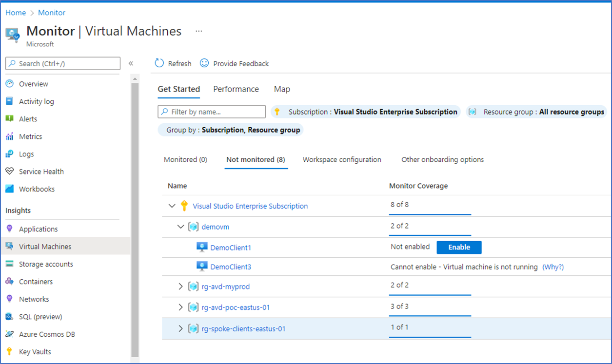Image resolution: width=612 pixels, height=364 pixels.
Task: Open the Subscription filter pill
Action: (x=366, y=112)
